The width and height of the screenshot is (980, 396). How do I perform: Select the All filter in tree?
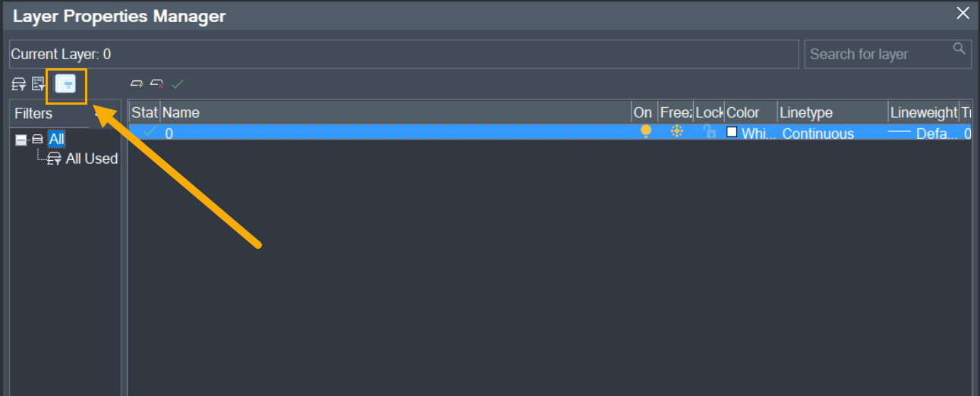(x=57, y=140)
